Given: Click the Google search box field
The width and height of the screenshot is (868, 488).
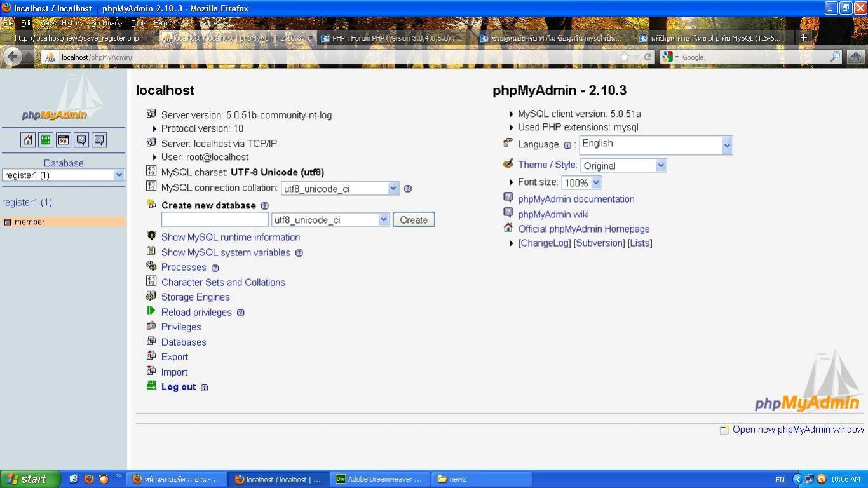Looking at the screenshot, I should click(x=754, y=57).
